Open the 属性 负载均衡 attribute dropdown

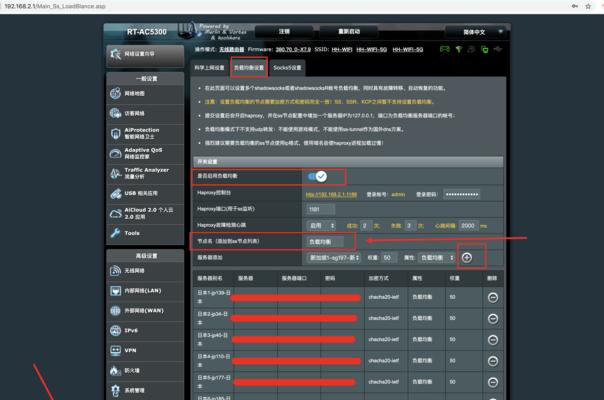tap(436, 258)
